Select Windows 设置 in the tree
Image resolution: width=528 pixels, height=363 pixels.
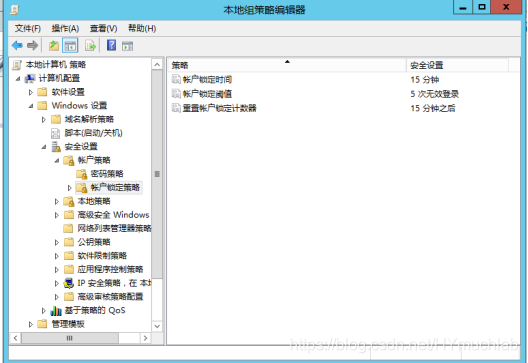[x=79, y=106]
